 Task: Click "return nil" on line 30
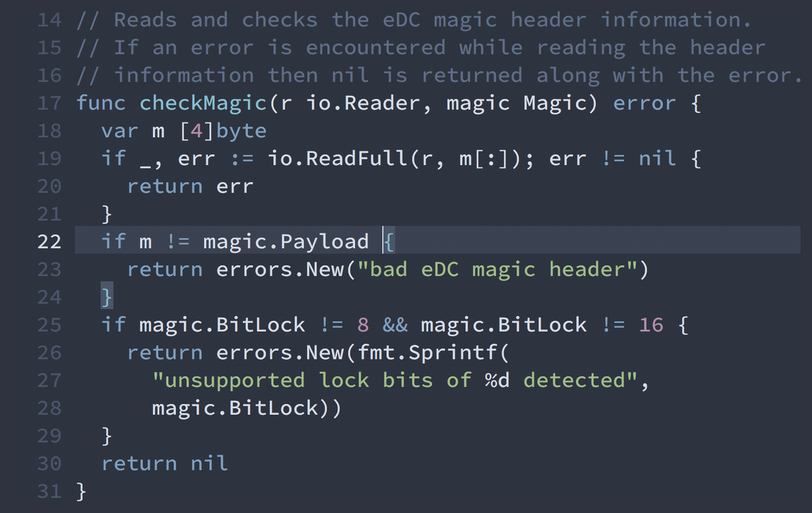click(164, 464)
